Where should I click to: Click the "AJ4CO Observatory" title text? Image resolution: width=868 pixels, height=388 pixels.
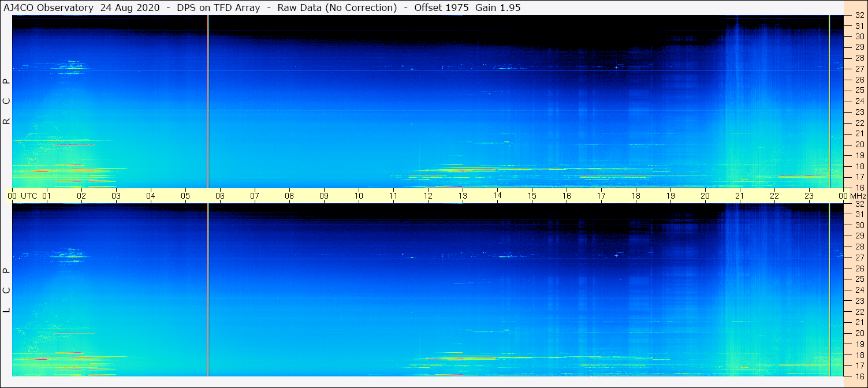click(x=49, y=8)
